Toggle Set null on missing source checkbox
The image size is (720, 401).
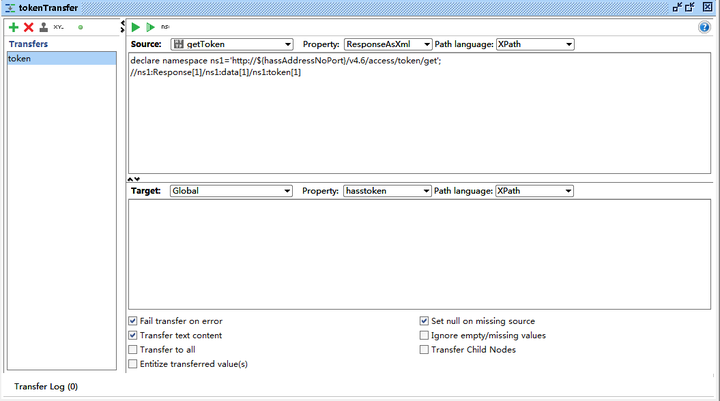(424, 321)
